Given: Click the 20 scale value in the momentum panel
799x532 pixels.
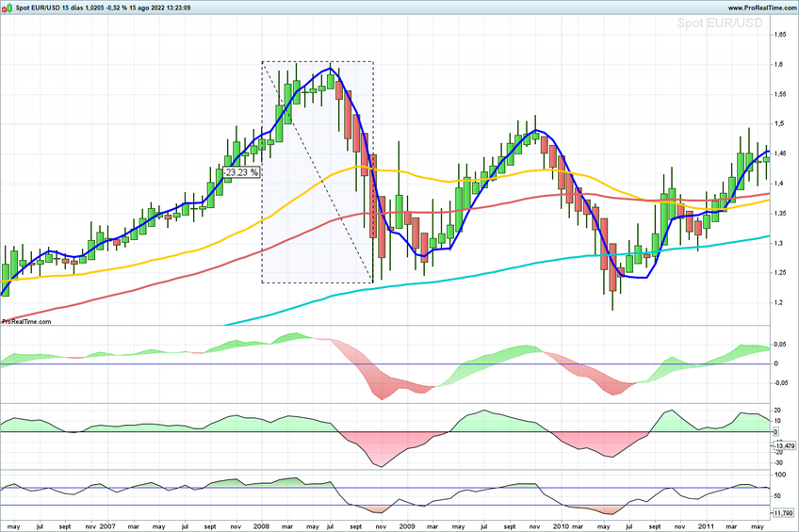Looking at the screenshot, I should pos(777,411).
